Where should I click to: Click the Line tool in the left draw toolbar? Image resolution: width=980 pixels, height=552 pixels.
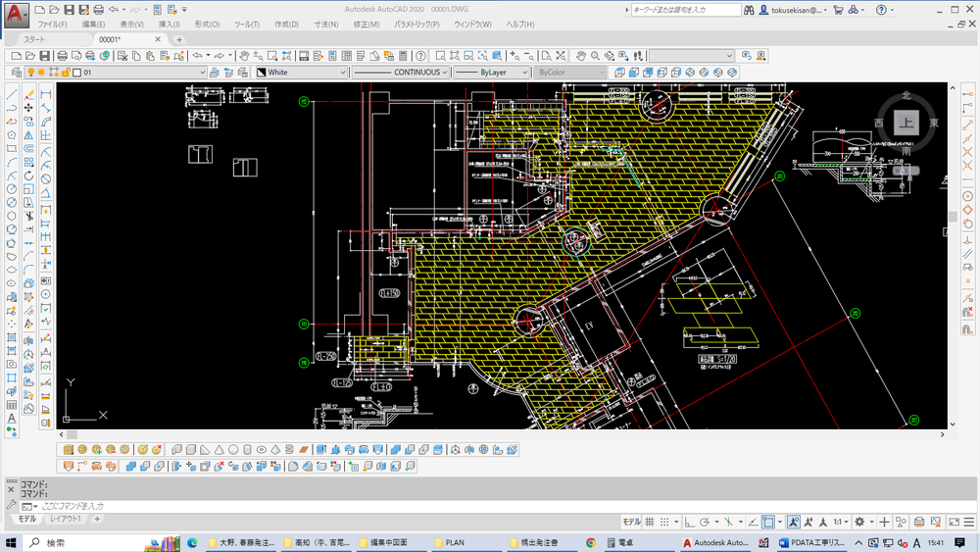click(x=12, y=94)
